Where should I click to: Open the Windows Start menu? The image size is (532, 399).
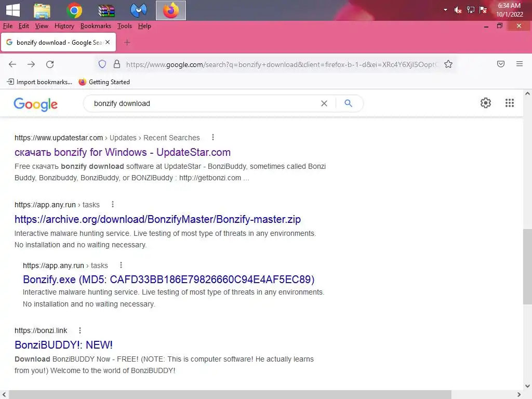tap(13, 10)
